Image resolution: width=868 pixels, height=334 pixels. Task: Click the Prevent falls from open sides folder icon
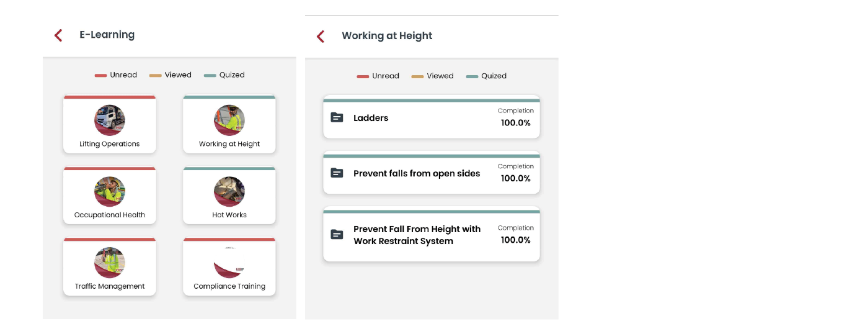point(337,173)
